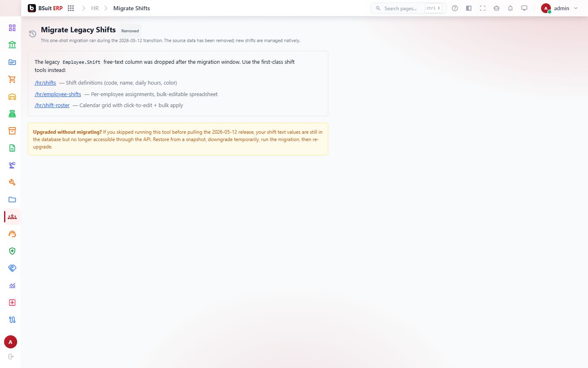588x368 pixels.
Task: Click the history clock icon beside the title
Action: pyautogui.click(x=33, y=34)
